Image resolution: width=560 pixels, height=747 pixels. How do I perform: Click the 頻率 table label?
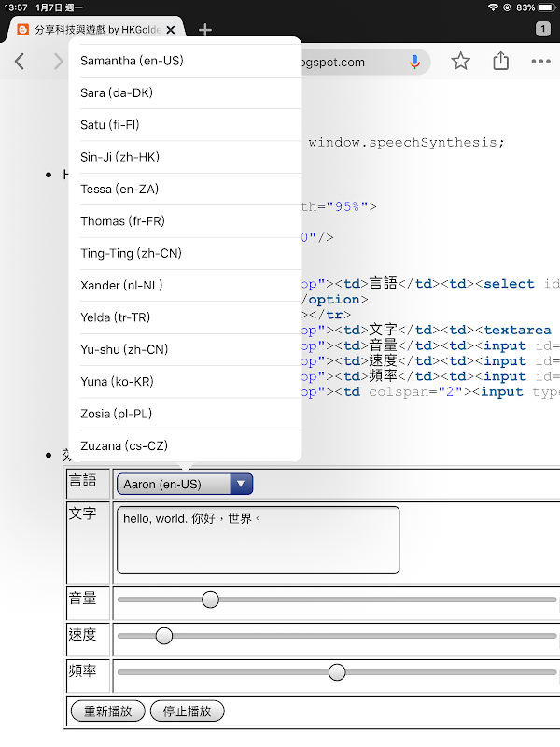82,670
